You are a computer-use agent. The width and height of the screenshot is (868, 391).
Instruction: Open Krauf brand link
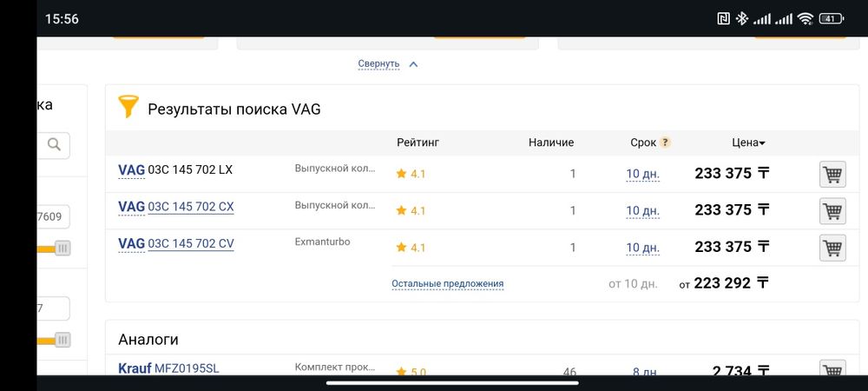pos(135,368)
